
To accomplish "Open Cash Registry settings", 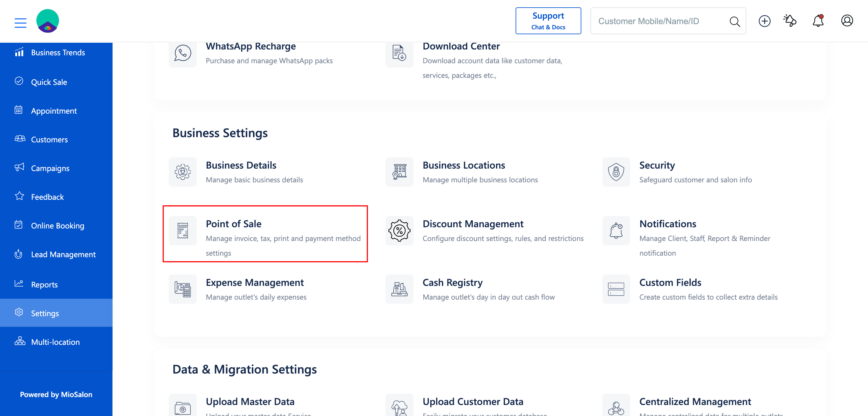I will 452,282.
